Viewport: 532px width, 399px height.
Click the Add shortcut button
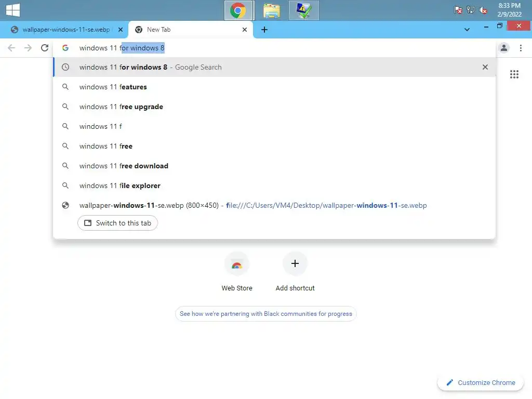point(295,272)
